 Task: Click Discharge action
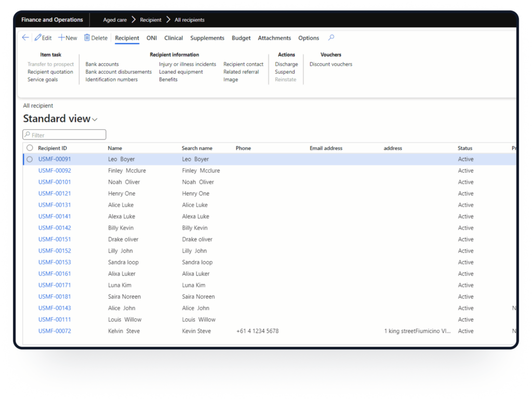tap(286, 64)
